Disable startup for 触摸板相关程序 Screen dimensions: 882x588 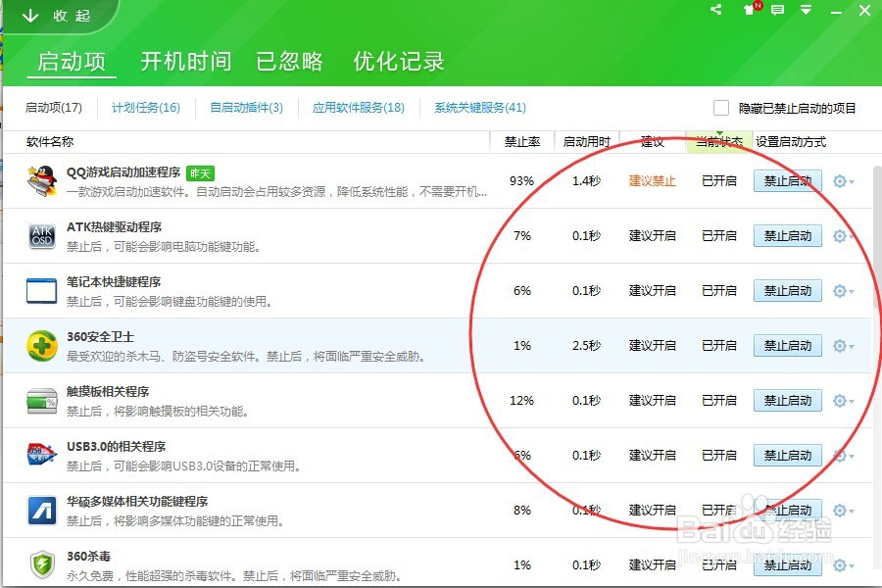pos(788,401)
